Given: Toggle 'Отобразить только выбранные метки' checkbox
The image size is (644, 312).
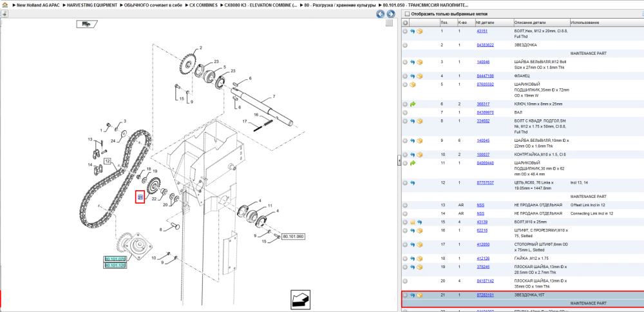Looking at the screenshot, I should coord(407,14).
